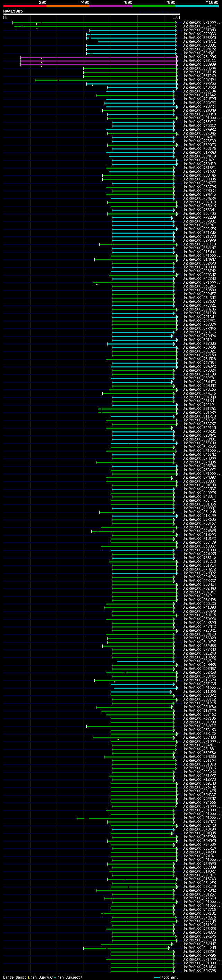This screenshot has height=980, width=222.
Task: Click label UniRef100_C4J0N5
Action: tap(199, 948)
